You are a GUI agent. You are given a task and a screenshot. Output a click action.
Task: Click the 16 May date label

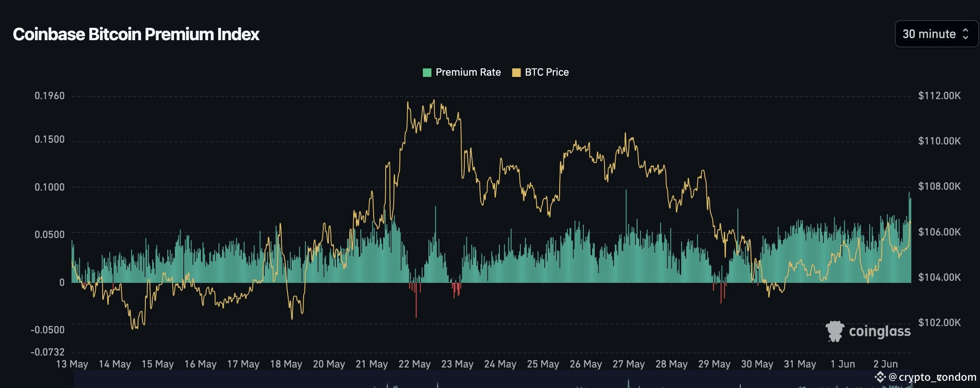(200, 364)
